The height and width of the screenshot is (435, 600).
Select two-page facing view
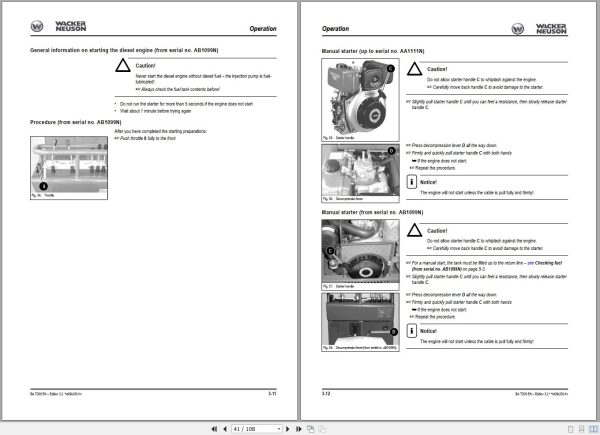pos(593,429)
